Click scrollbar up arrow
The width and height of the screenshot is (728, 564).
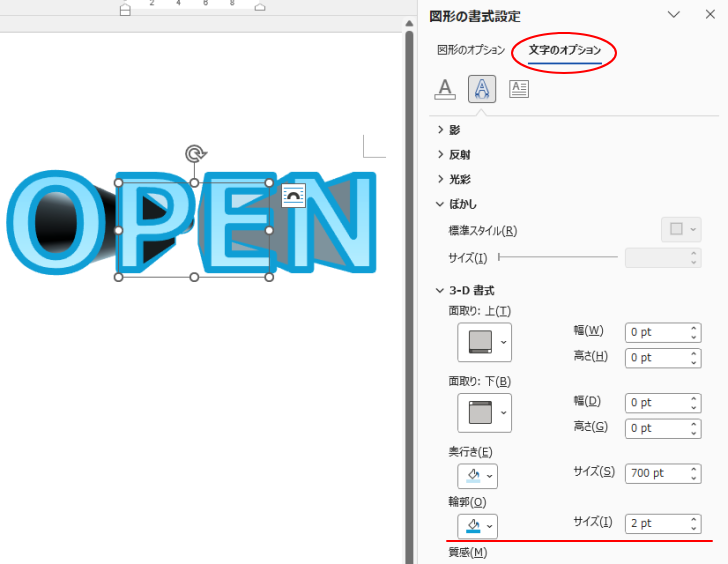pyautogui.click(x=409, y=23)
